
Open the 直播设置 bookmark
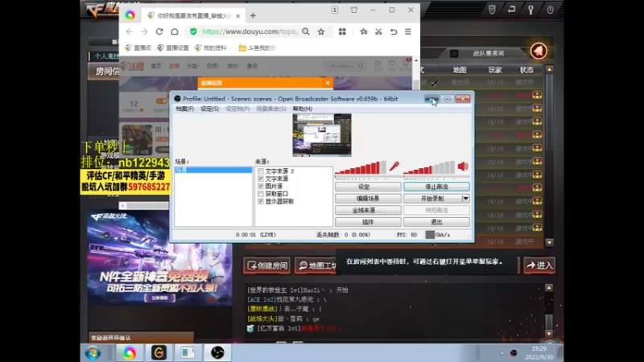coord(173,48)
